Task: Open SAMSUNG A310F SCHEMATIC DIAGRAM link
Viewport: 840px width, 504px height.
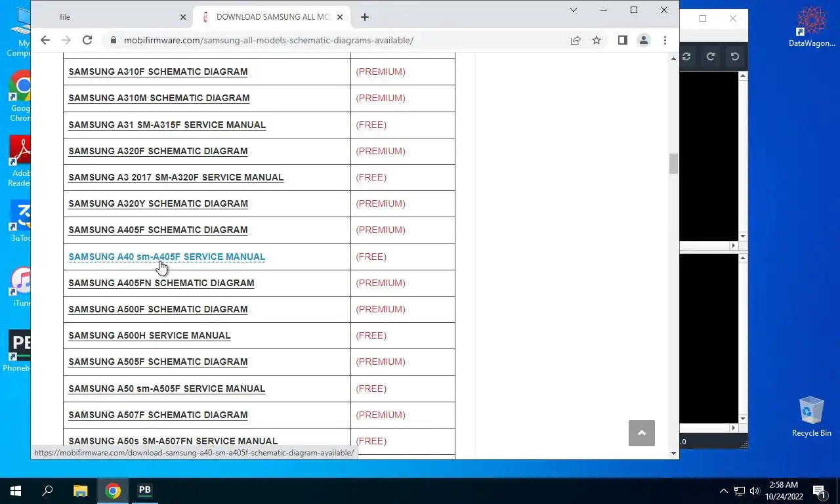Action: (158, 72)
